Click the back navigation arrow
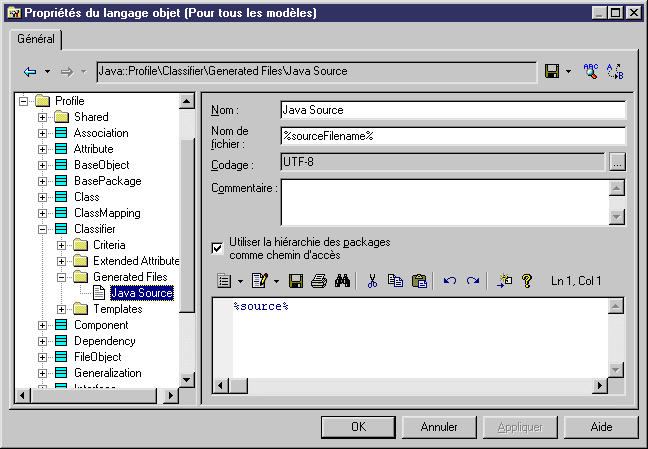Viewport: 648px width, 449px height. pos(30,72)
